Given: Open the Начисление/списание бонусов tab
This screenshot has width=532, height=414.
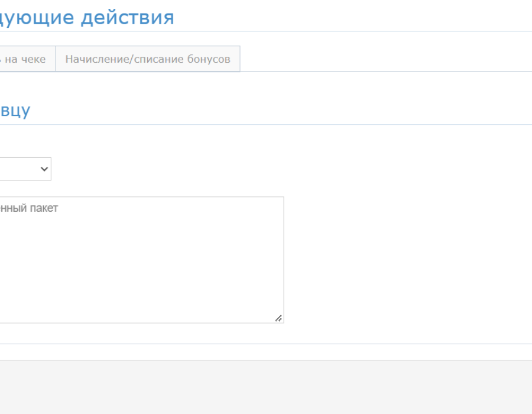Looking at the screenshot, I should coord(148,59).
